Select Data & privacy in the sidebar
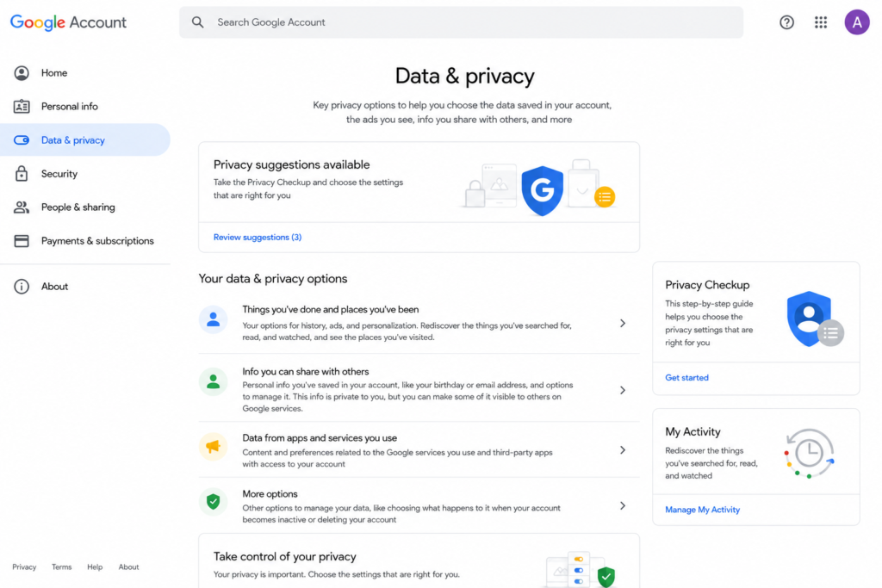882x588 pixels. pyautogui.click(x=85, y=140)
